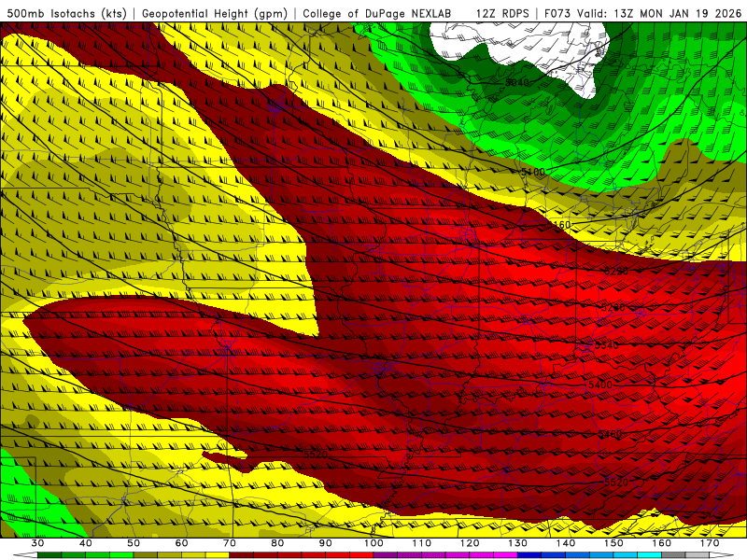Image resolution: width=747 pixels, height=560 pixels.
Task: Select the 160 value on the color scale
Action: (662, 543)
